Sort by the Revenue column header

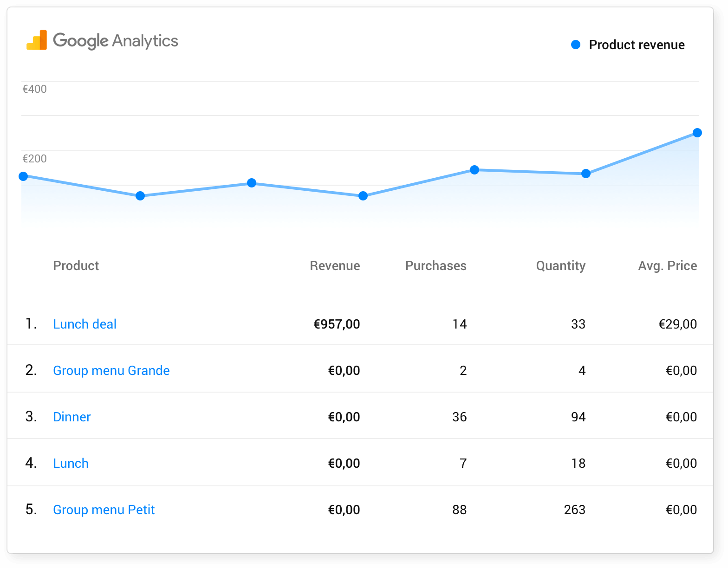(x=335, y=265)
